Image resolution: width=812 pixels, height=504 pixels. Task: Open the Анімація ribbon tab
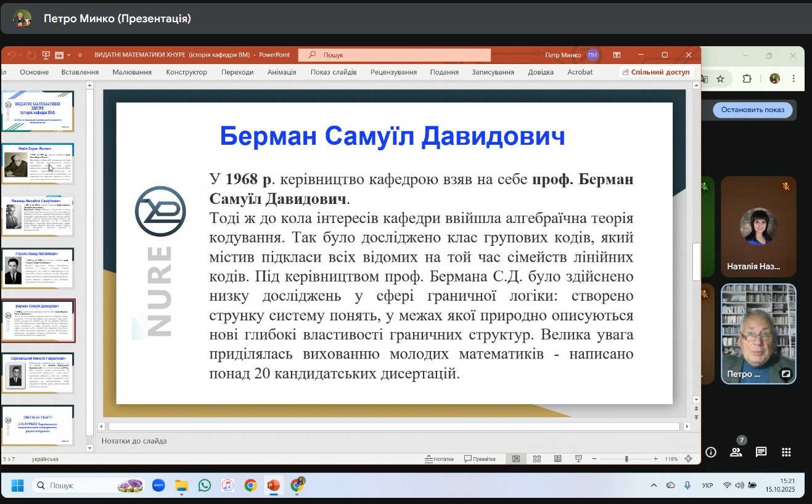pos(282,72)
